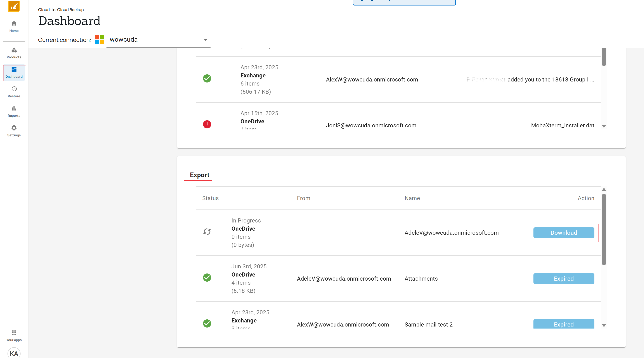Open the Products section
644x358 pixels.
click(x=14, y=53)
